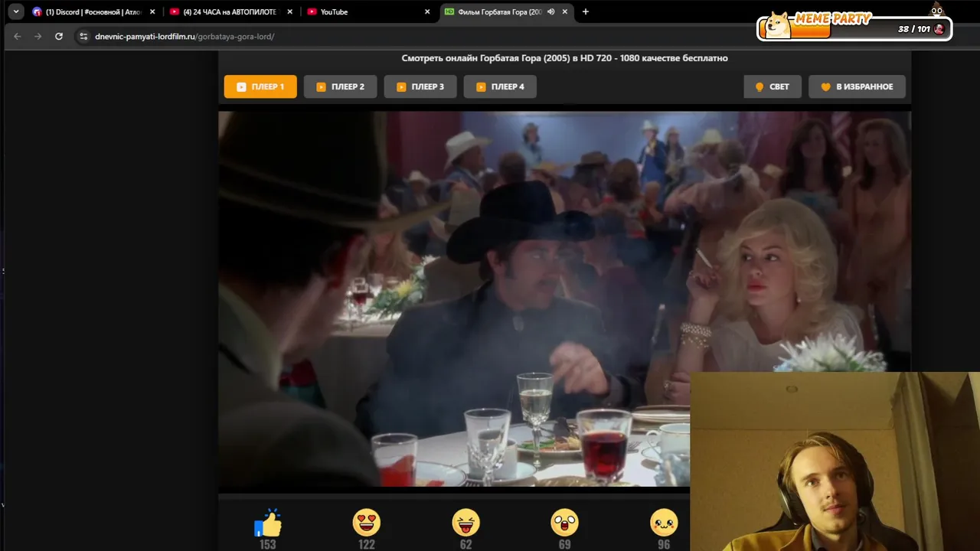The height and width of the screenshot is (551, 980).
Task: Open the tab search dropdown arrow
Action: click(x=15, y=11)
